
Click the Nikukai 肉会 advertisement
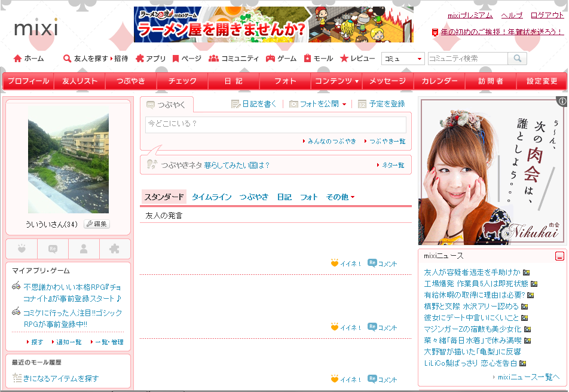coord(492,171)
